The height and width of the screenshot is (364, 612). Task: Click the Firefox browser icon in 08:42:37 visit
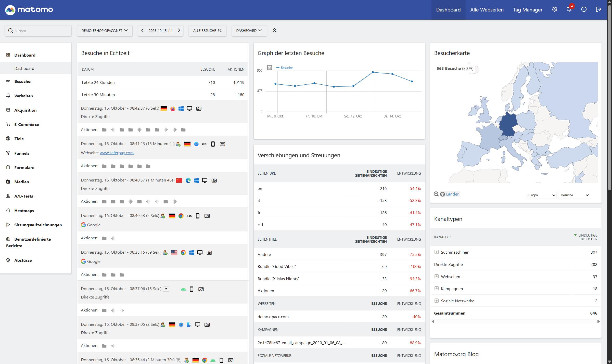point(173,109)
